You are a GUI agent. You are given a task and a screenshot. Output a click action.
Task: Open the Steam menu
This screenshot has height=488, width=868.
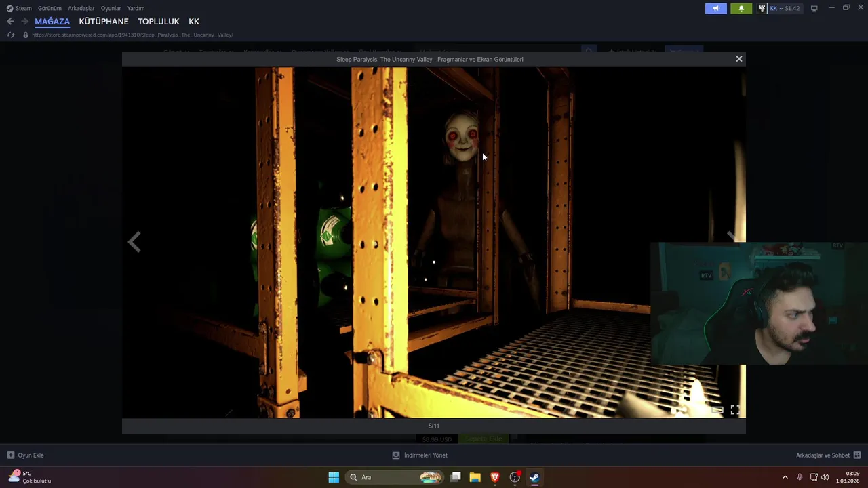pyautogui.click(x=19, y=8)
